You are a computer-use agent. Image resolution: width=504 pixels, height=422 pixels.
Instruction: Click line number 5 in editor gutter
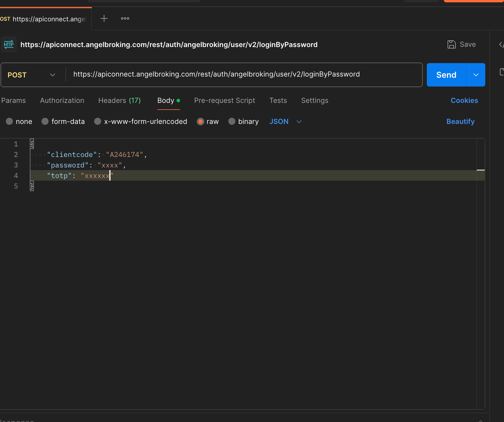[16, 186]
